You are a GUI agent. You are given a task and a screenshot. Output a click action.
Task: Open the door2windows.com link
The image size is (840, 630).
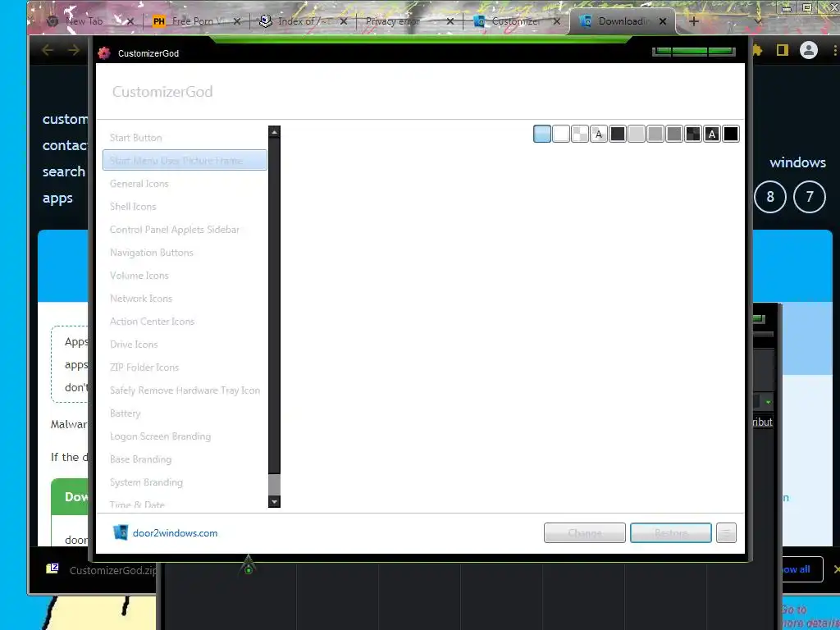tap(176, 533)
